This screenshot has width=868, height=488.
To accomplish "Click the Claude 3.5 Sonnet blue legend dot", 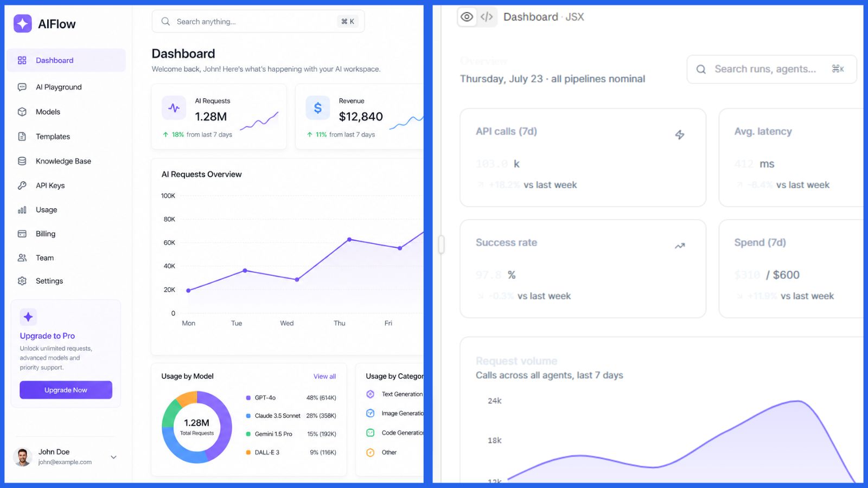I will [248, 416].
